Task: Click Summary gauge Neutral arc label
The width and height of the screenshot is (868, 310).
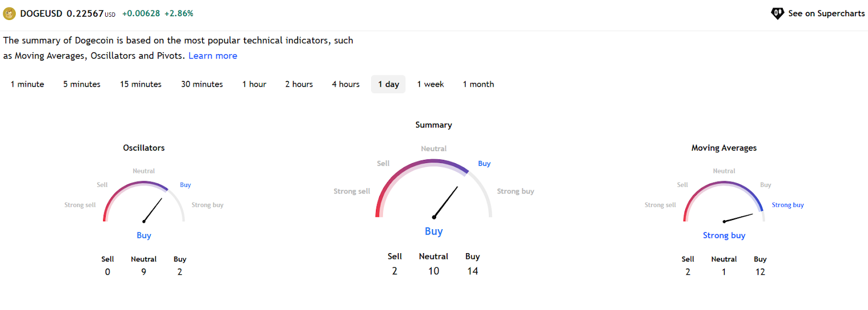Action: [433, 148]
